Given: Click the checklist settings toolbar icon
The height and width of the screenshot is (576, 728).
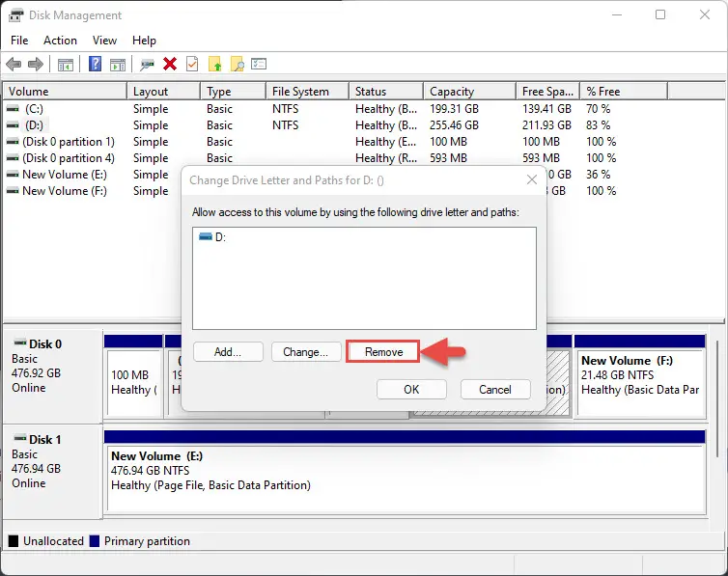Looking at the screenshot, I should click(259, 64).
